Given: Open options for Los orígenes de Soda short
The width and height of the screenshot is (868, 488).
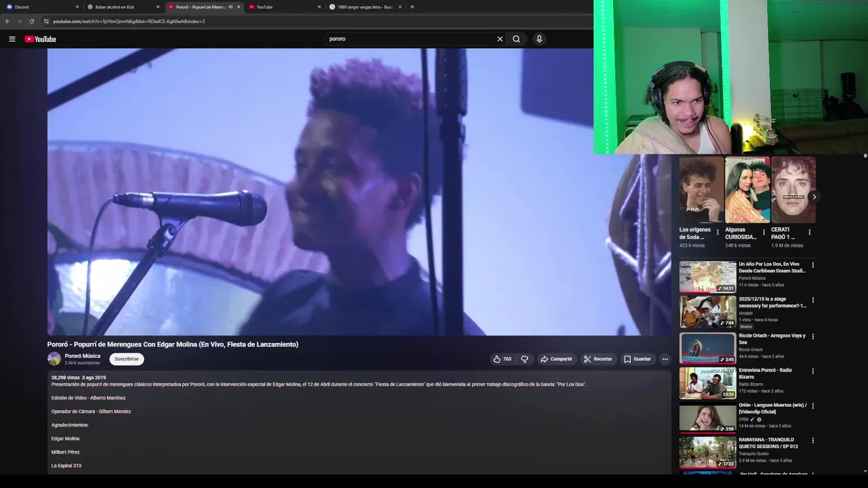Looking at the screenshot, I should click(718, 232).
